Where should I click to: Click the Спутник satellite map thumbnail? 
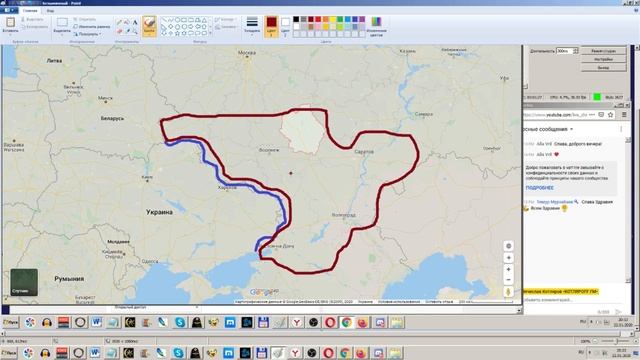(x=24, y=282)
